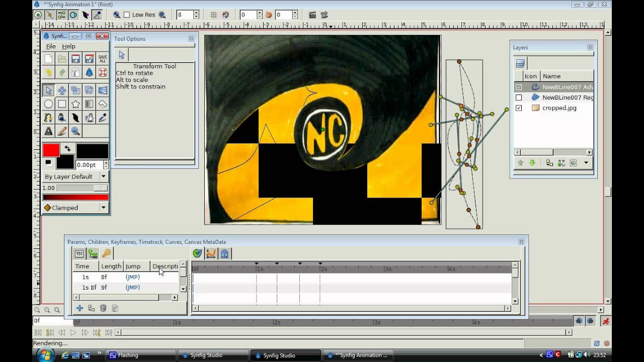Toggle the grid display icon
The height and width of the screenshot is (362, 644).
(x=214, y=15)
